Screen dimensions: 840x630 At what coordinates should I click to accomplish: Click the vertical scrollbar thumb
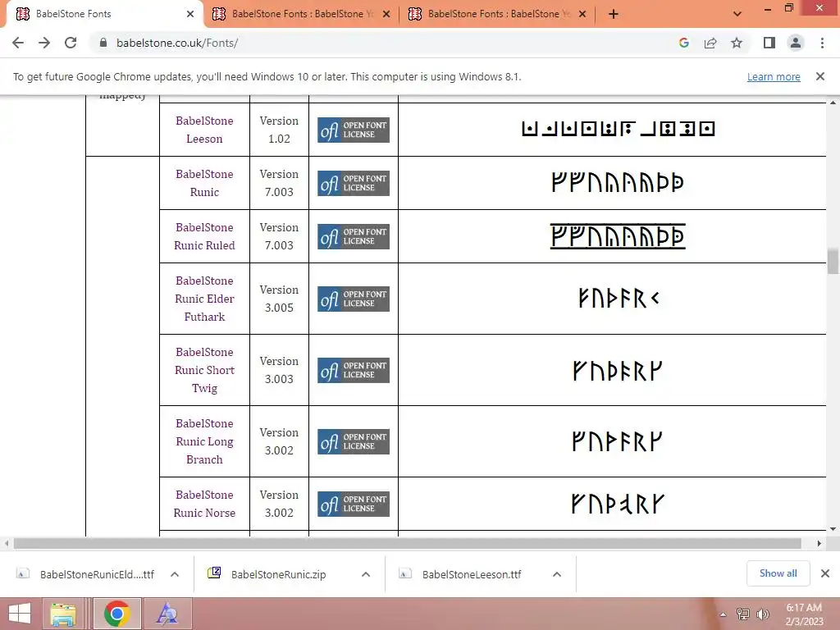pos(833,262)
